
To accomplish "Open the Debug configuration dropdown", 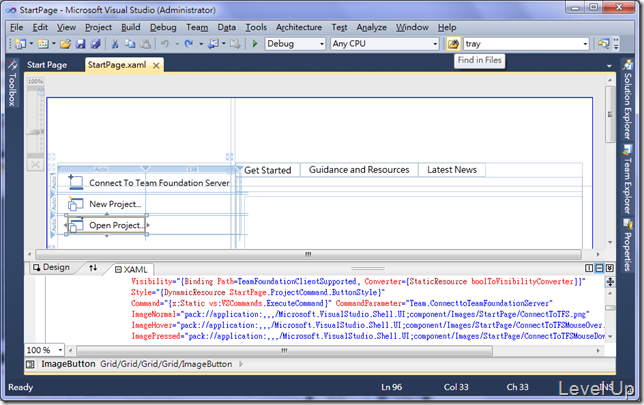I will click(322, 44).
